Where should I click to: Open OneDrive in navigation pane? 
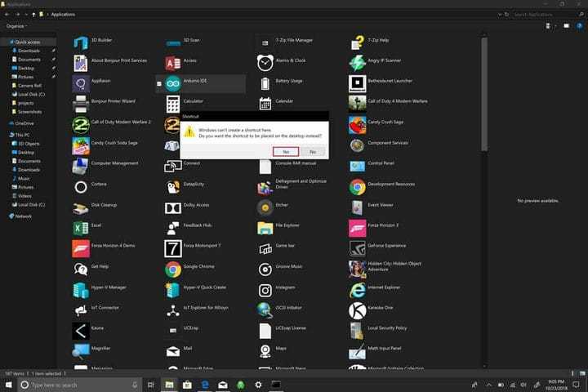24,123
